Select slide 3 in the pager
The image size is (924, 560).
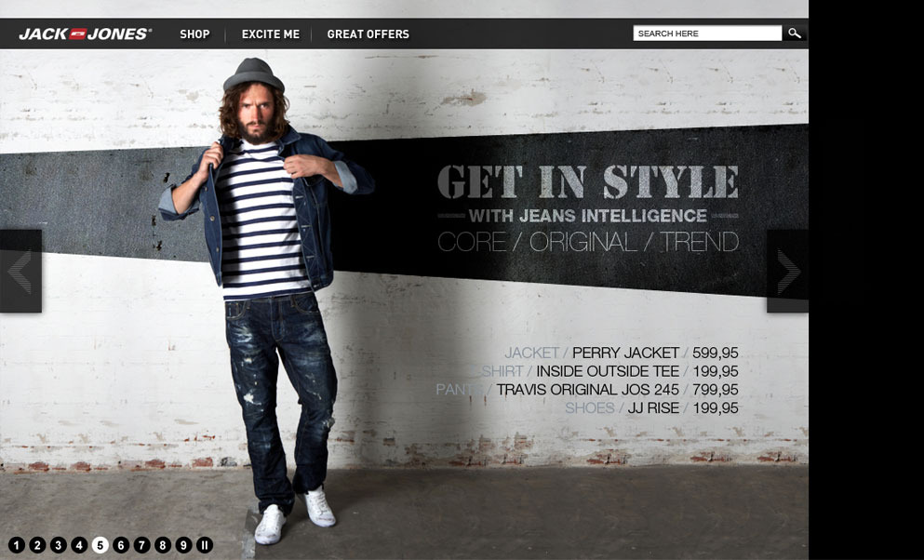[59, 545]
